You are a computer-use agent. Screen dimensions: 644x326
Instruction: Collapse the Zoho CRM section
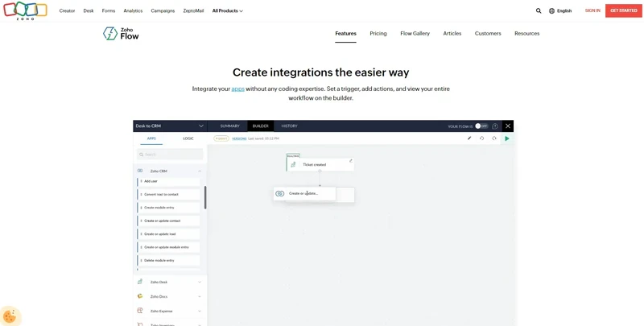point(200,171)
